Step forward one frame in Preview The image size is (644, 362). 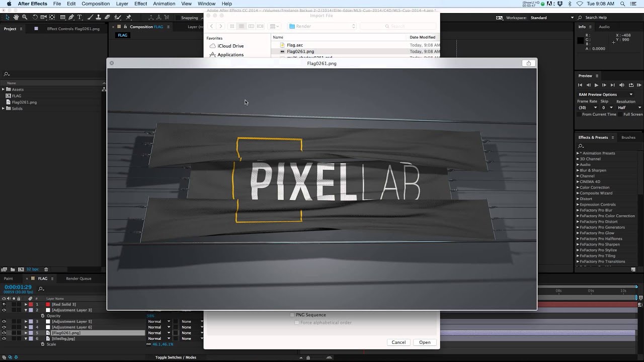[604, 85]
